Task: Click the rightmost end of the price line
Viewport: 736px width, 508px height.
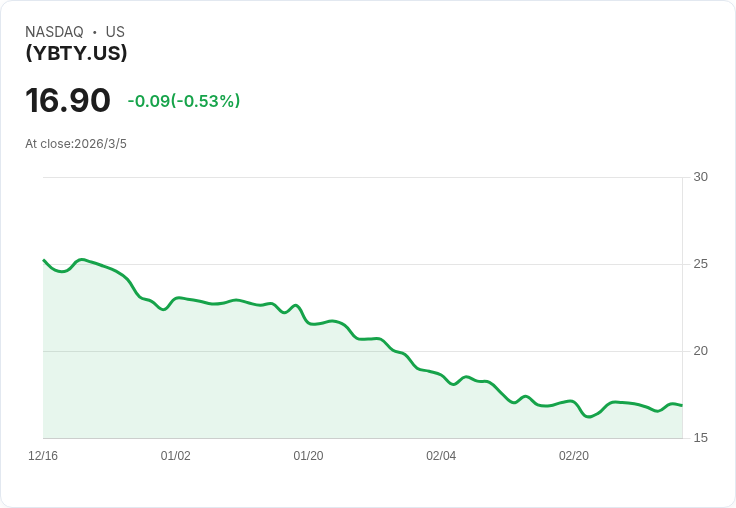Action: 681,405
